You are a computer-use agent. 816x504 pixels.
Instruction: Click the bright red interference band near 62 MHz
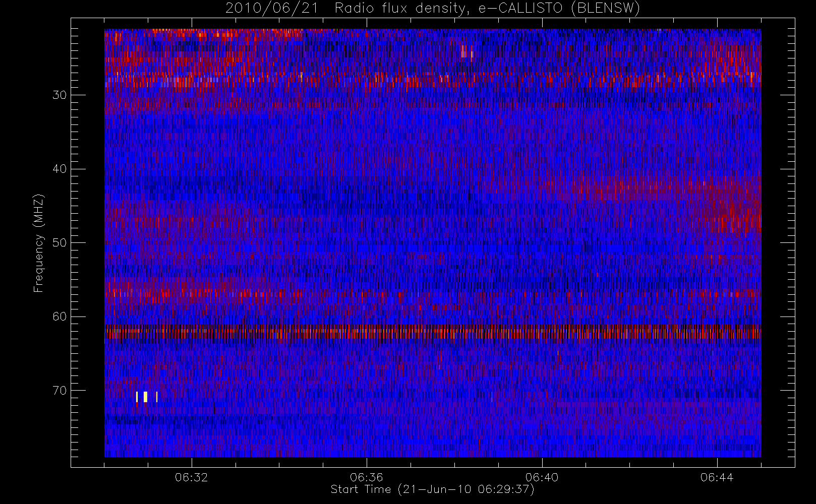tap(433, 333)
